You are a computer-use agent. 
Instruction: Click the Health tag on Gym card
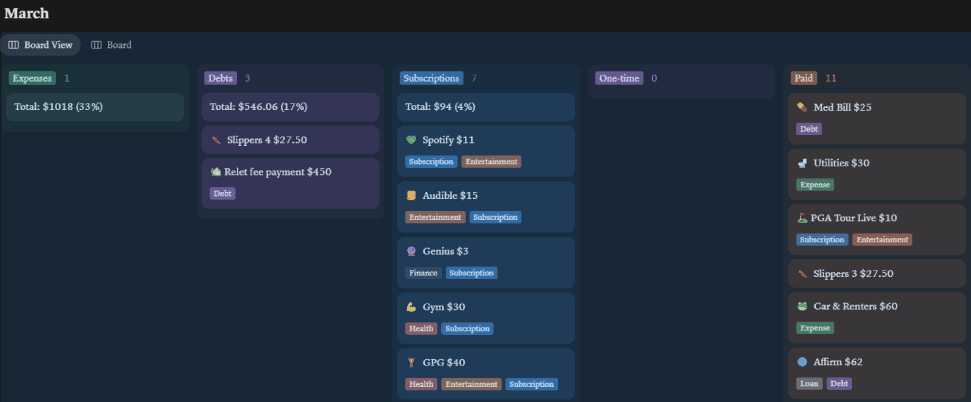pyautogui.click(x=421, y=329)
